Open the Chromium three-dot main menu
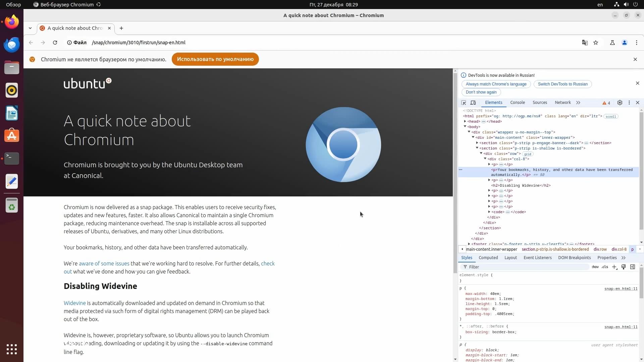The height and width of the screenshot is (362, 644). [x=637, y=43]
